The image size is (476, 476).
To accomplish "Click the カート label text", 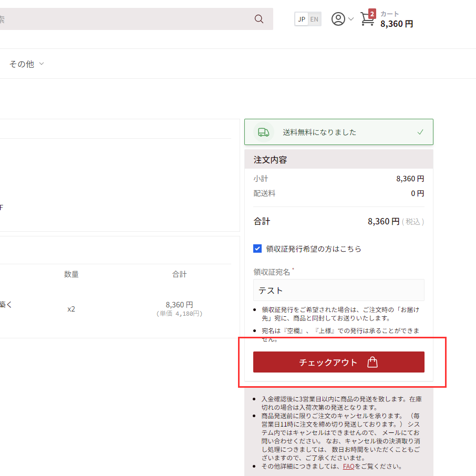I will [389, 14].
